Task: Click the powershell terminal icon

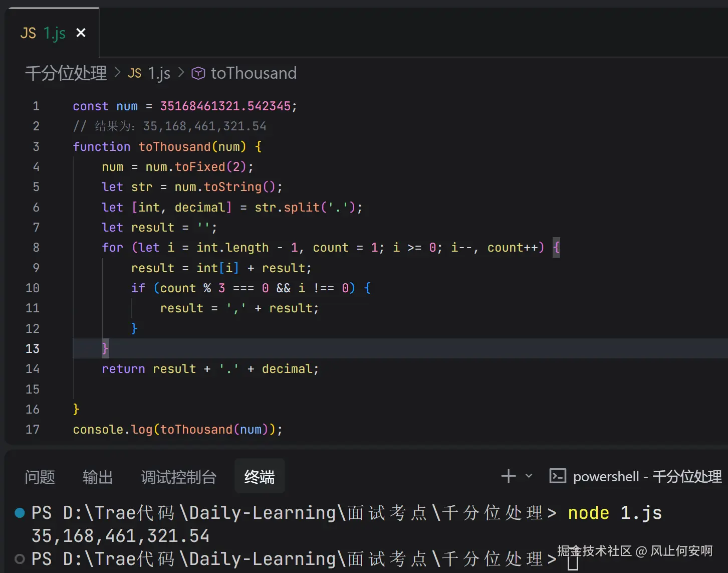Action: pyautogui.click(x=558, y=476)
